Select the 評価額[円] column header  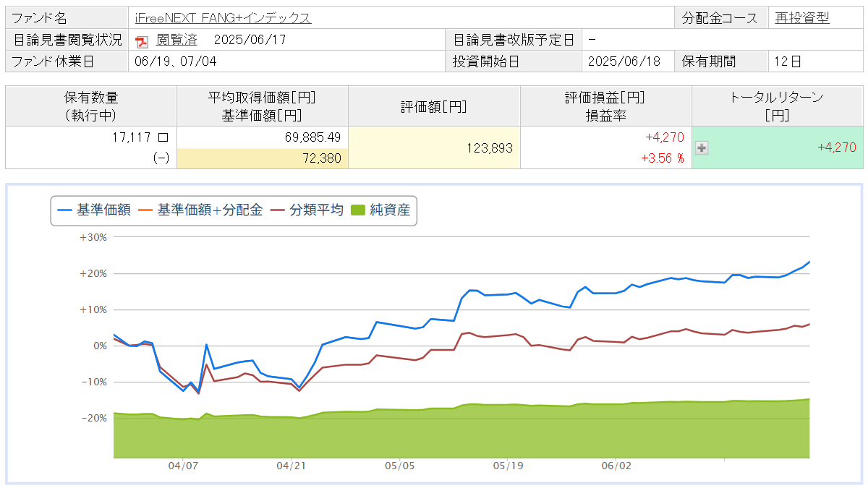(x=434, y=106)
